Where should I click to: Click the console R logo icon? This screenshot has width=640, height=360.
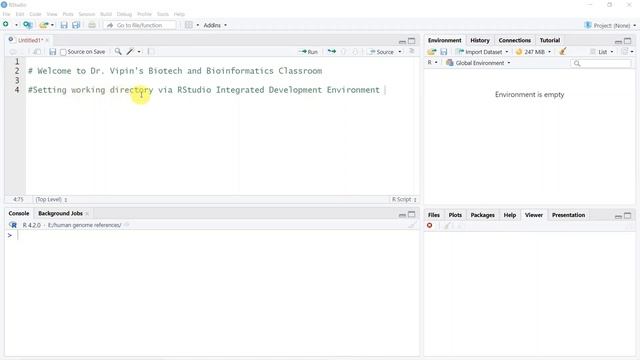click(x=13, y=225)
